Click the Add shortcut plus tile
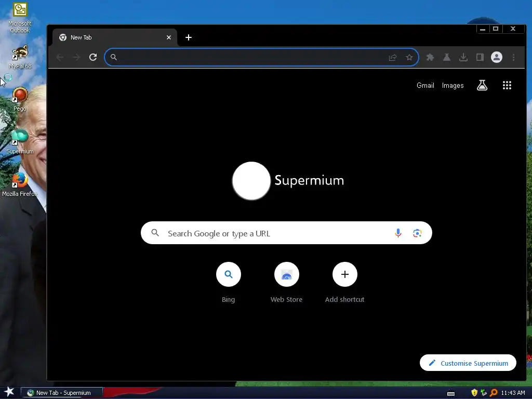The image size is (532, 399). 345,282
